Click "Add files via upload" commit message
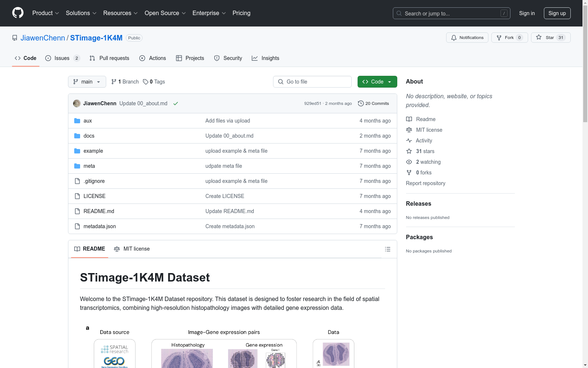Screen dimensions: 588x368 pyautogui.click(x=227, y=121)
